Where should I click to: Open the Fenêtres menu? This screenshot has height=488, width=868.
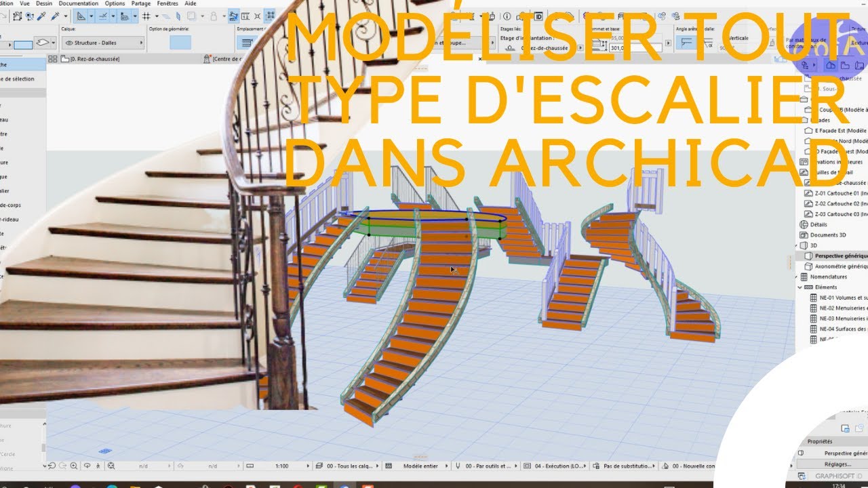click(x=167, y=3)
